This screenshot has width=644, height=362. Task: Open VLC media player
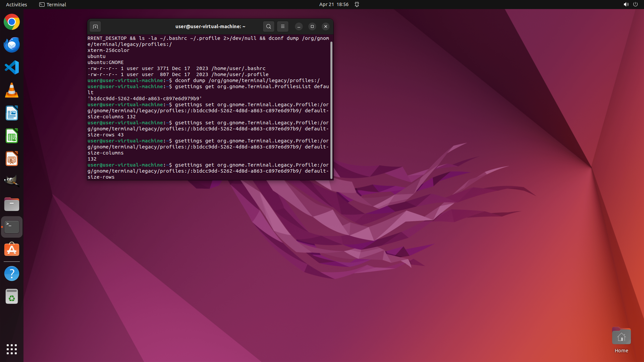(12, 90)
